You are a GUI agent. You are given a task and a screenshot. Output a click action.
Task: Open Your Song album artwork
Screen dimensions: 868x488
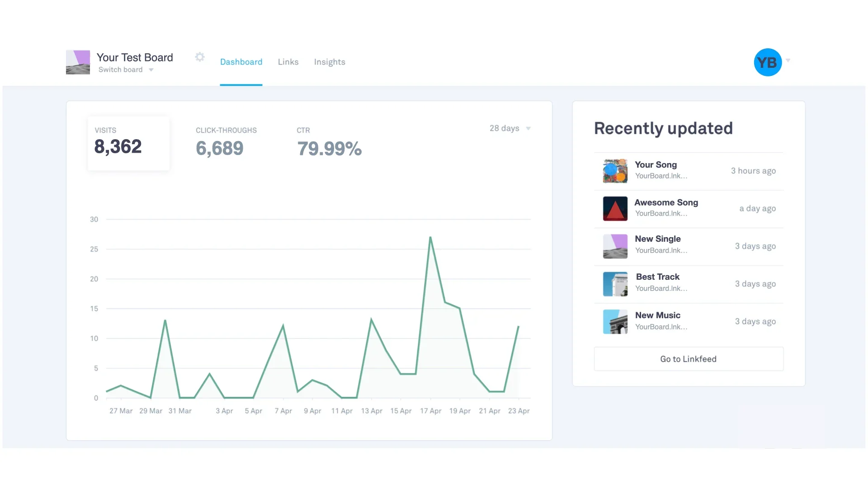coord(615,171)
